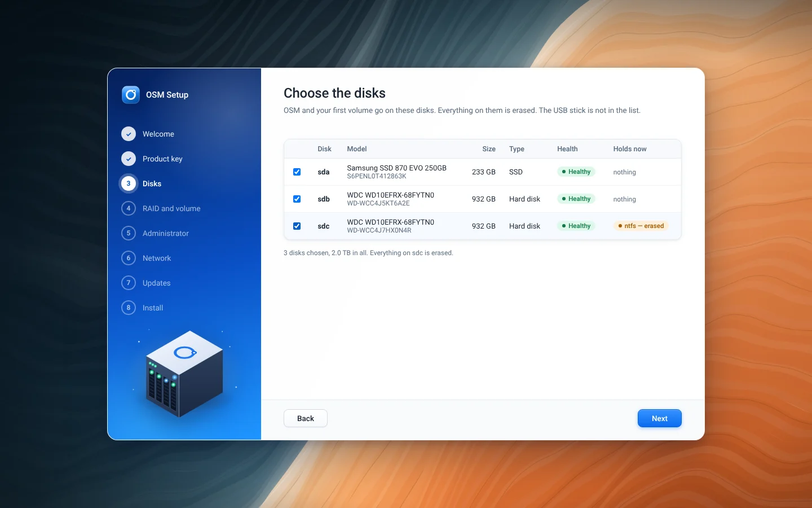This screenshot has width=812, height=508.
Task: Click the Healthy badge for sdc
Action: [576, 226]
